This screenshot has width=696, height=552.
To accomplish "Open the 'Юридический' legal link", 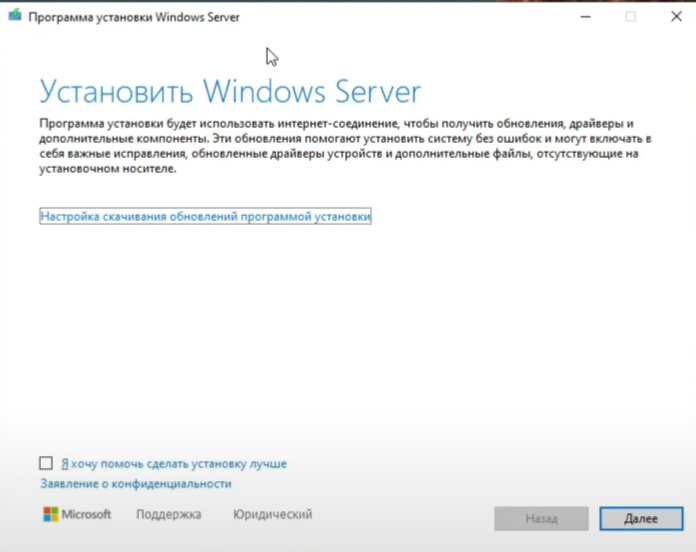I will (272, 515).
